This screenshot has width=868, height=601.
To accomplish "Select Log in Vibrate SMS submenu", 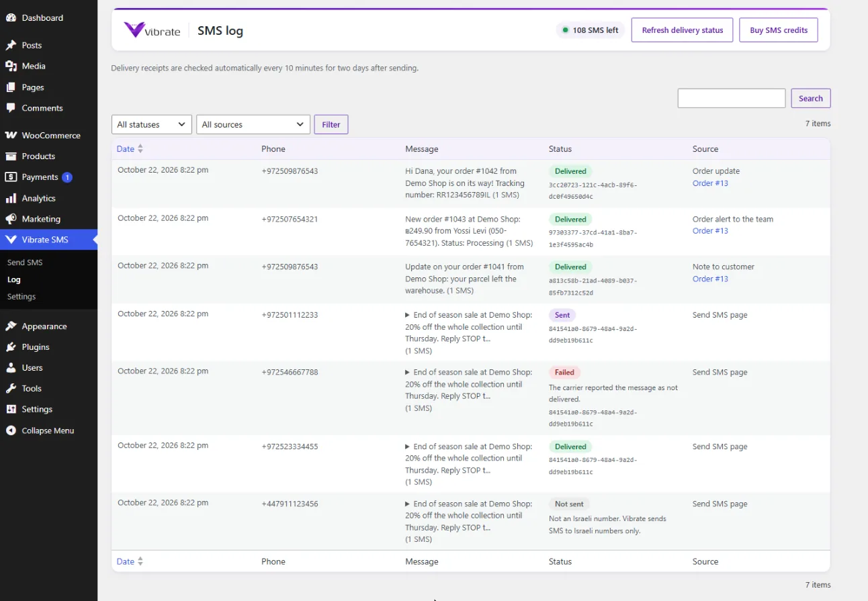I will (14, 280).
